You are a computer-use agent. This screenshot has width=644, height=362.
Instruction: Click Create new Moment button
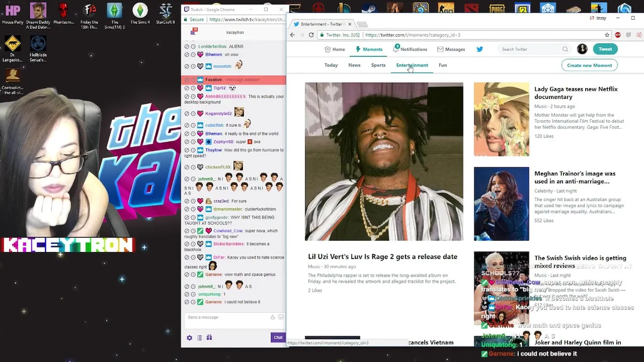(x=589, y=65)
